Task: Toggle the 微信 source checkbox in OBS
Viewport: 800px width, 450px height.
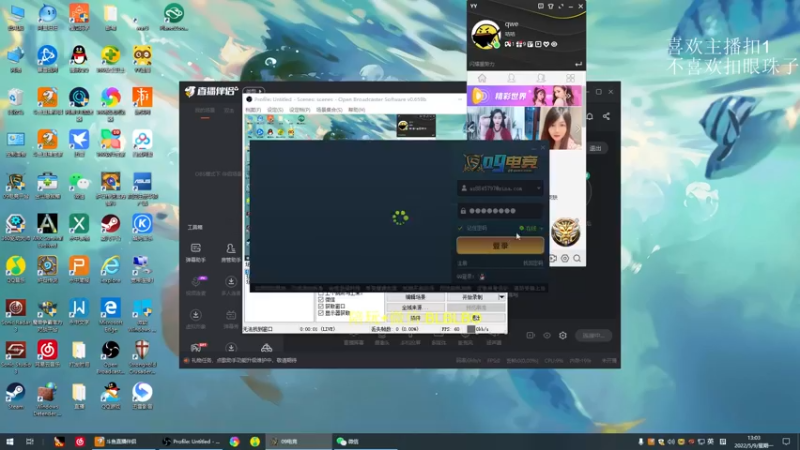Action: (321, 299)
